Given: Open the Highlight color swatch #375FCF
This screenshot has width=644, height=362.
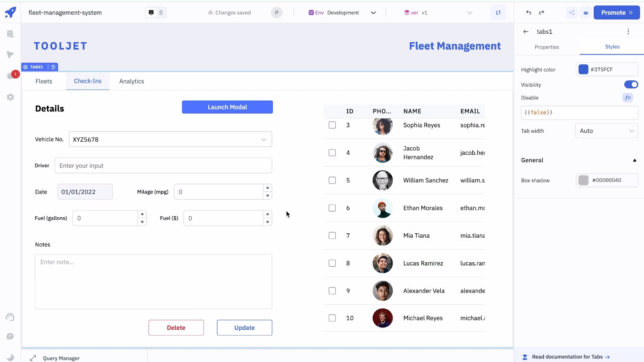Looking at the screenshot, I should pos(583,69).
